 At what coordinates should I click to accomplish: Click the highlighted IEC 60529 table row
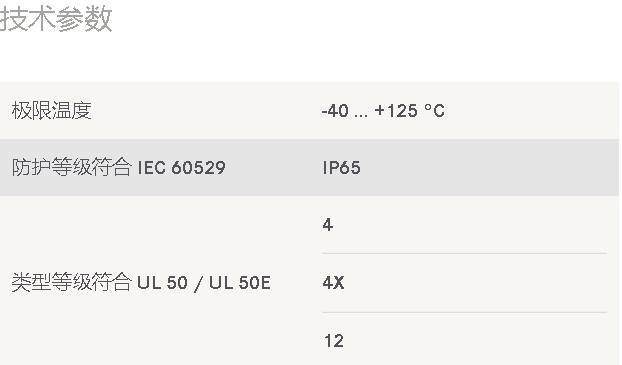(309, 167)
